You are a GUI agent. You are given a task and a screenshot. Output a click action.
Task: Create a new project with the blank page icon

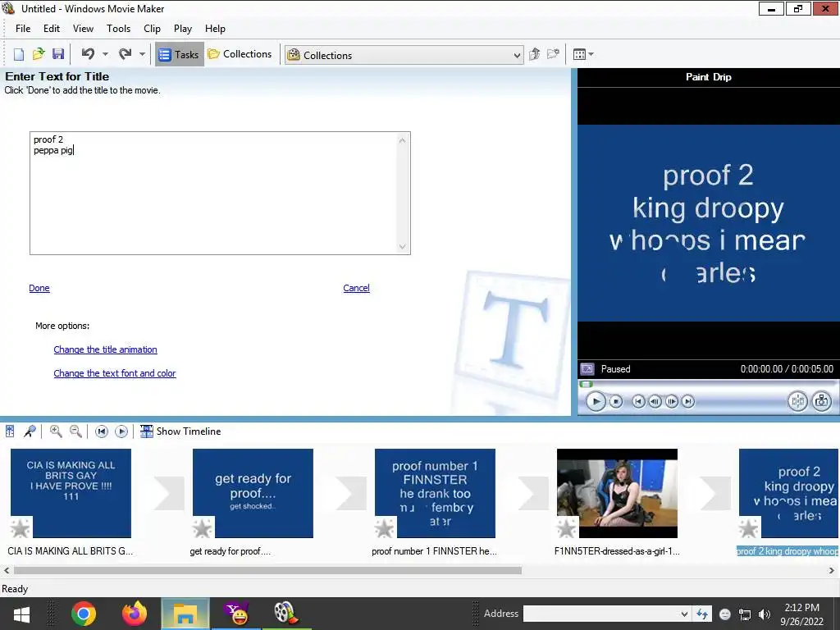(x=19, y=54)
